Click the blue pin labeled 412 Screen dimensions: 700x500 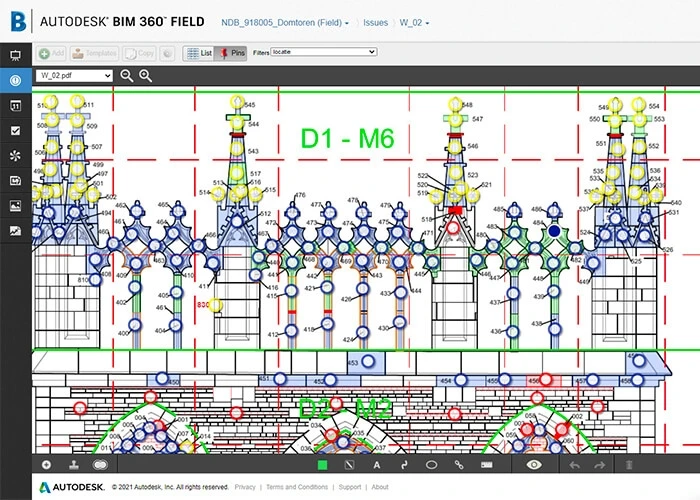[x=291, y=331]
